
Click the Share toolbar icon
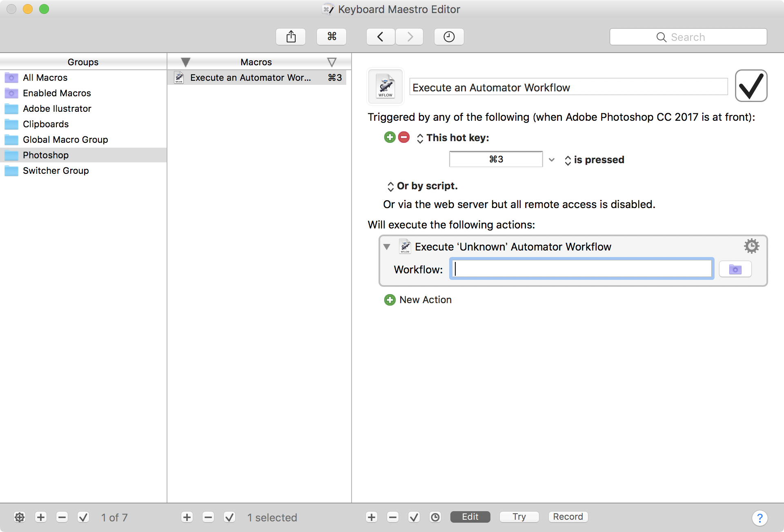291,37
